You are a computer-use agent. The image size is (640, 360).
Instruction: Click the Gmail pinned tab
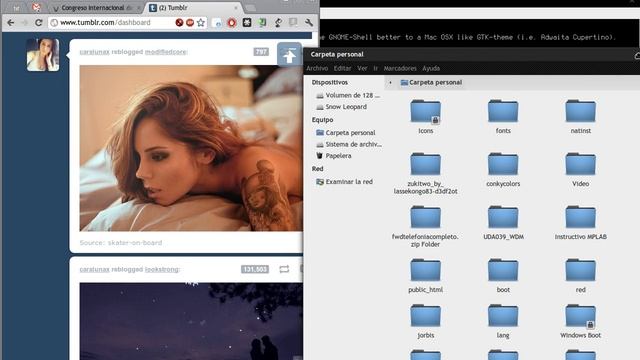(x=36, y=7)
